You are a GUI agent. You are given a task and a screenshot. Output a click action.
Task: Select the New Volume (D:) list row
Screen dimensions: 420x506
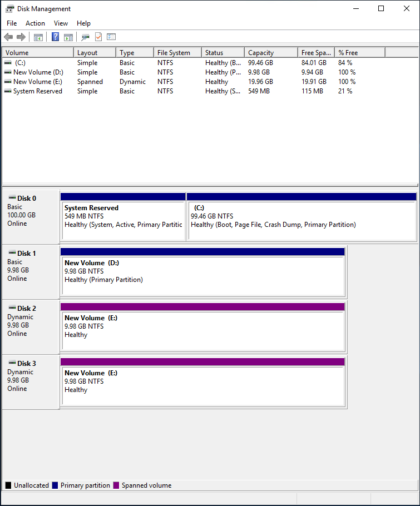tap(194, 72)
